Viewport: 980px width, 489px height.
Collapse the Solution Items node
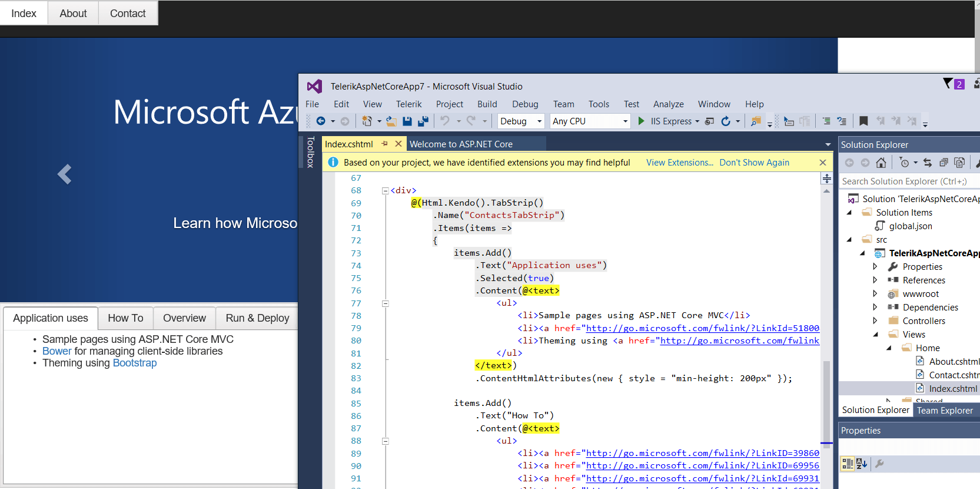tap(849, 213)
